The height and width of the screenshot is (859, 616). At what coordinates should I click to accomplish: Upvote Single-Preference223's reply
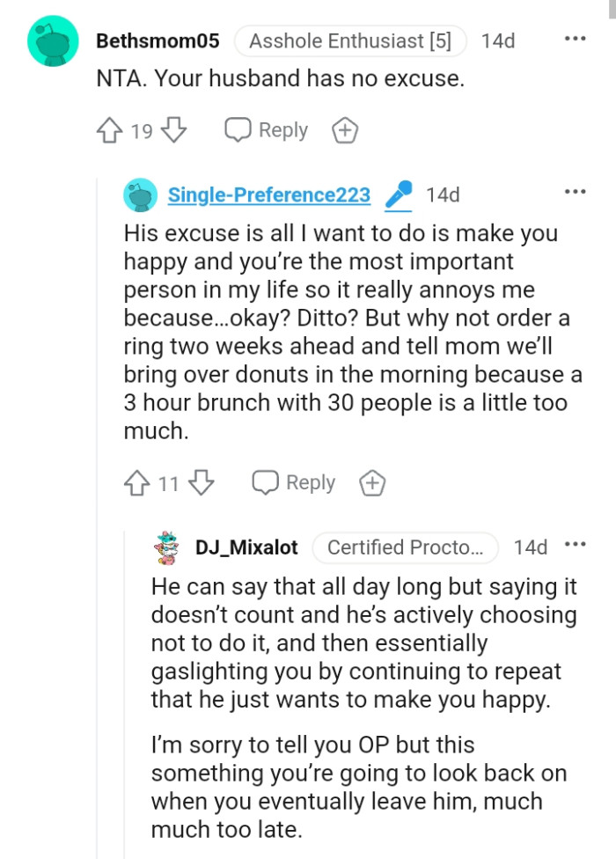[136, 482]
